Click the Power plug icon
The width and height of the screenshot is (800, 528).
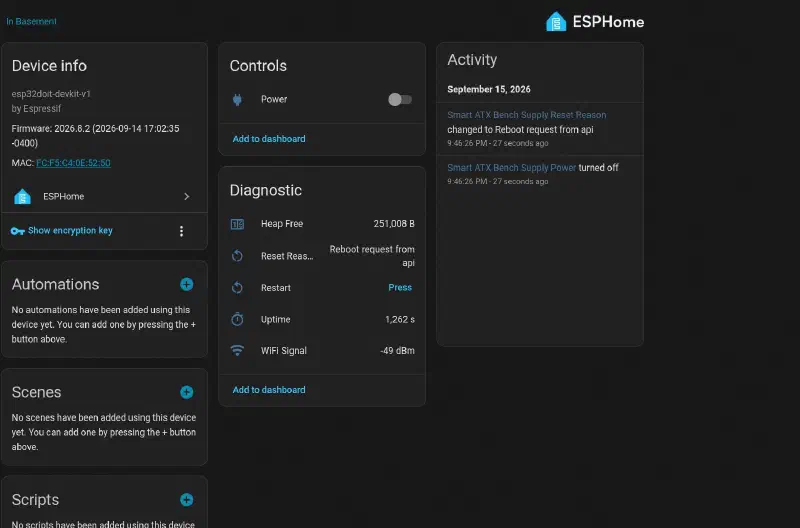(237, 99)
